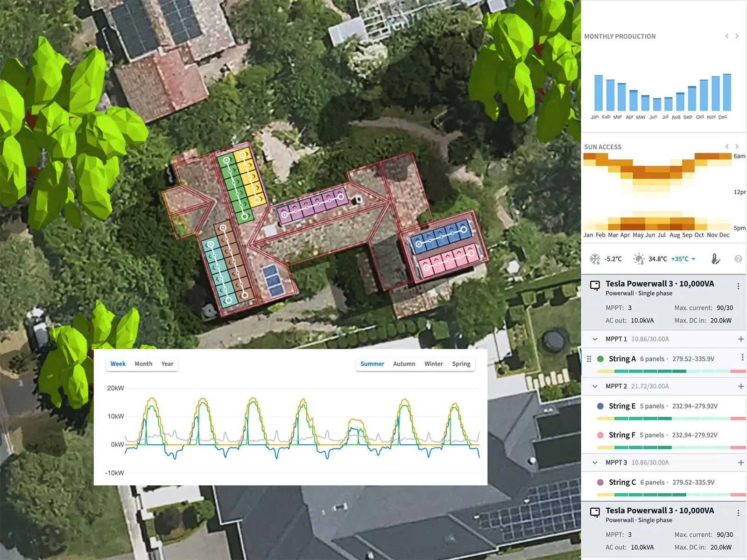Click String E blue color dot
Screen dimensions: 747x560
coord(600,406)
